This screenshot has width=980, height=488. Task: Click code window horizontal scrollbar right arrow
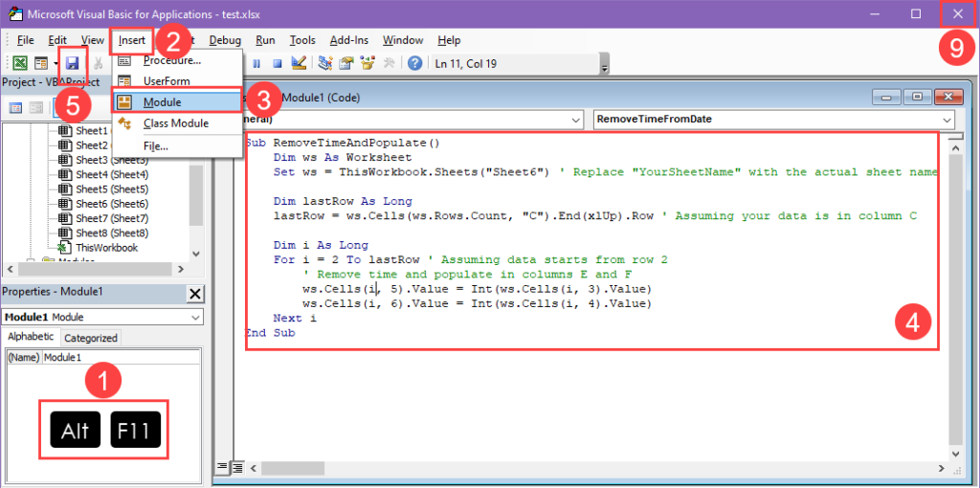pyautogui.click(x=941, y=467)
